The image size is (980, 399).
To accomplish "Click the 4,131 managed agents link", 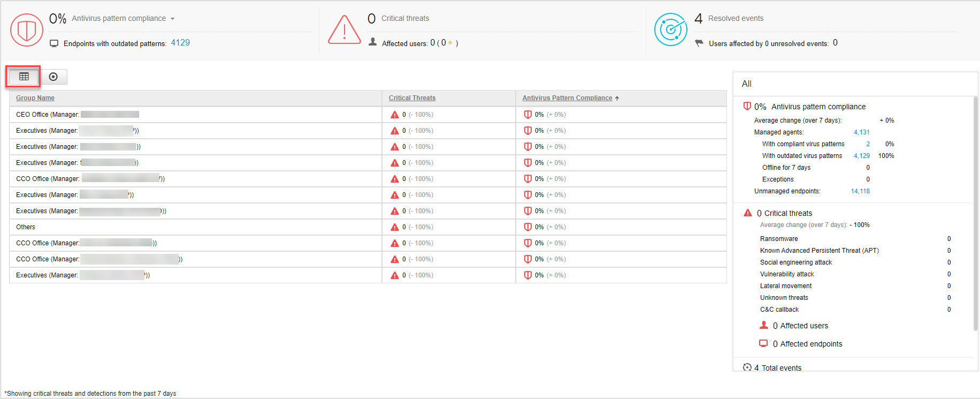I will click(861, 132).
